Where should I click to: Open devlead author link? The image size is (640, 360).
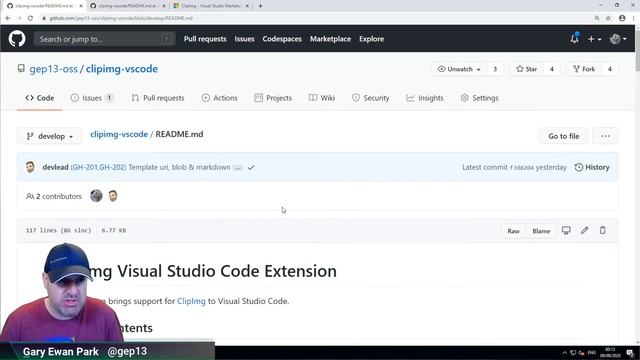pyautogui.click(x=55, y=167)
